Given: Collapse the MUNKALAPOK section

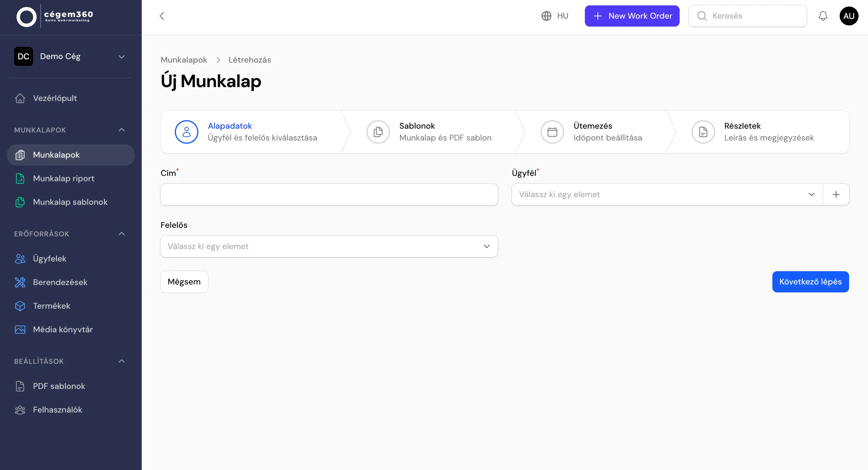Looking at the screenshot, I should (x=122, y=130).
